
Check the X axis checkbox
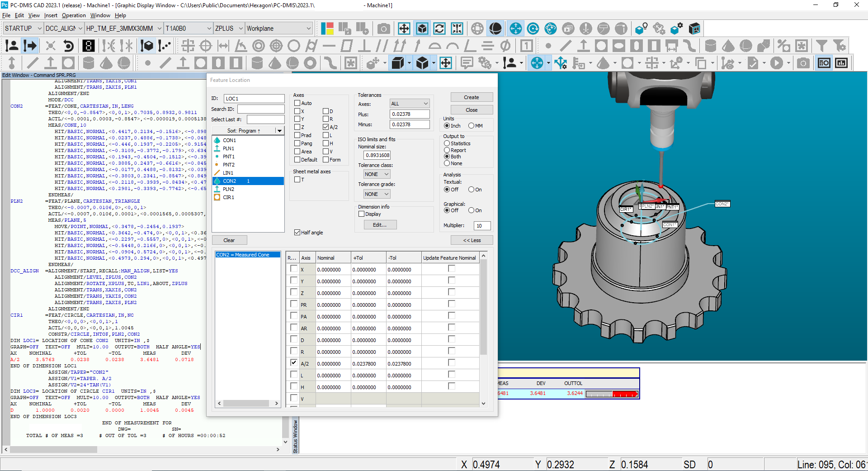tap(297, 111)
